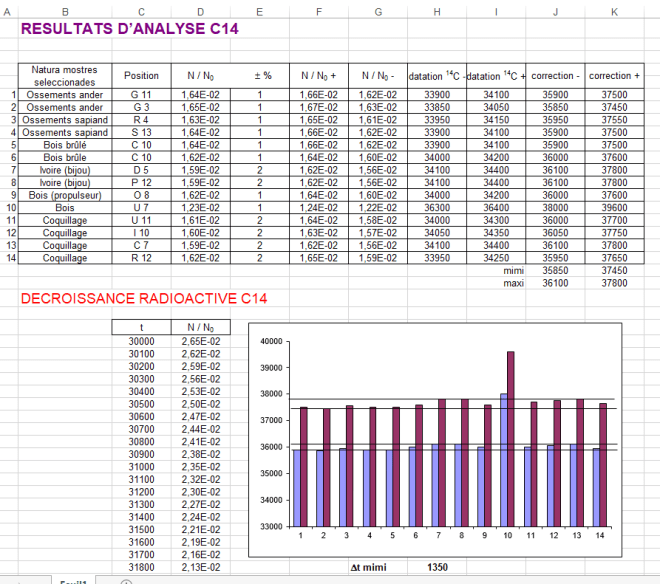Select position cell 'U 7'
This screenshot has height=584, width=660.
141,208
